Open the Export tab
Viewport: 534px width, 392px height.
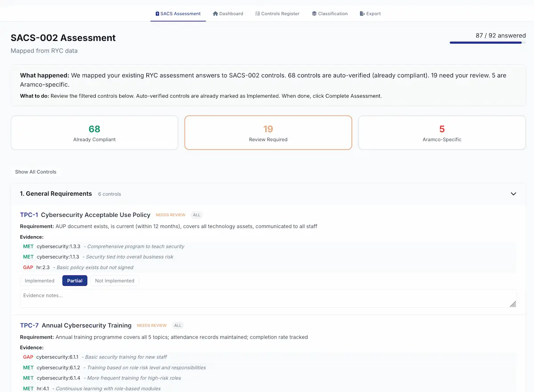tap(370, 13)
